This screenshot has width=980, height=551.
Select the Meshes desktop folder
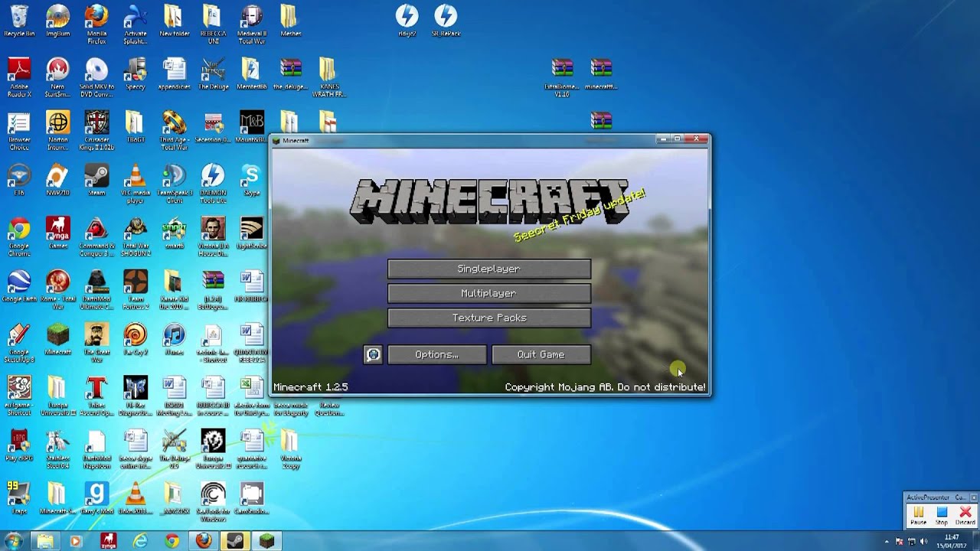coord(290,21)
